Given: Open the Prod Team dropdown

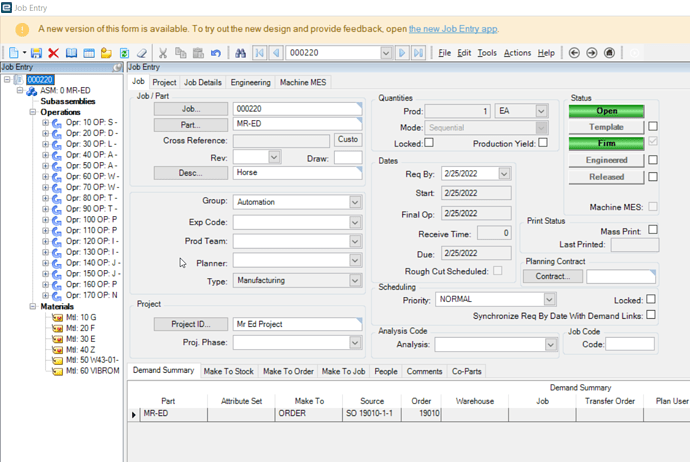Looking at the screenshot, I should click(x=355, y=242).
